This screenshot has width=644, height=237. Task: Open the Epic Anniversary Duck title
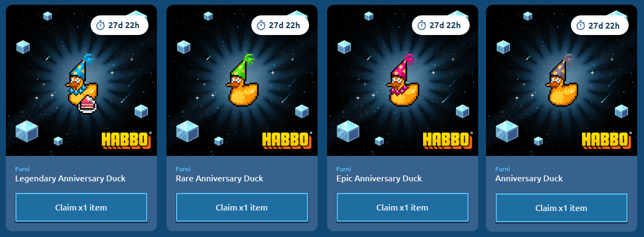(379, 178)
